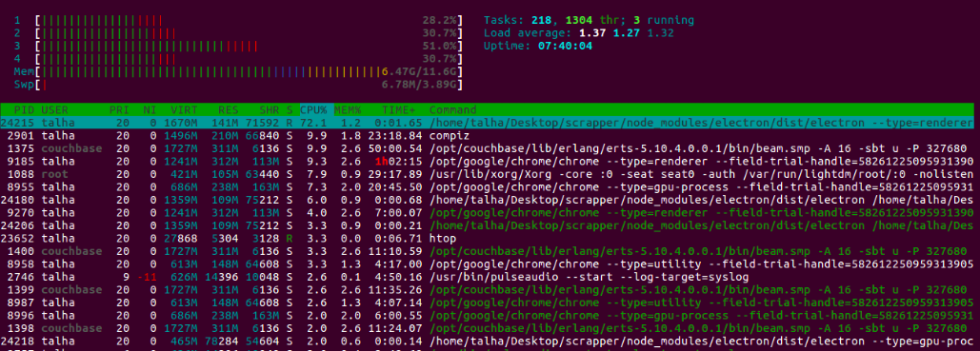Click the RES column header
The image size is (980, 351).
[229, 110]
